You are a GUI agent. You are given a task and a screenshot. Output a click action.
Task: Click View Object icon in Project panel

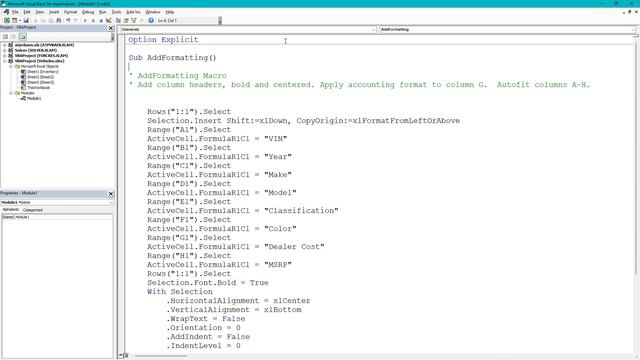(13, 37)
